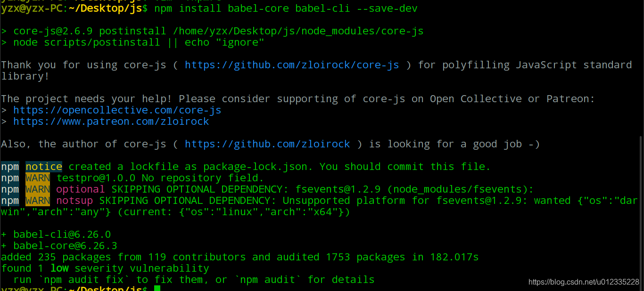
Task: Click the 'added 235 packages' text
Action: click(x=56, y=257)
